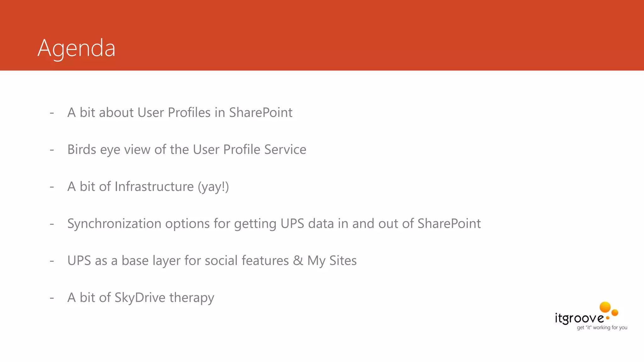Click 'A bit of SkyDrive therapy' line
The height and width of the screenshot is (362, 644).
pos(141,298)
